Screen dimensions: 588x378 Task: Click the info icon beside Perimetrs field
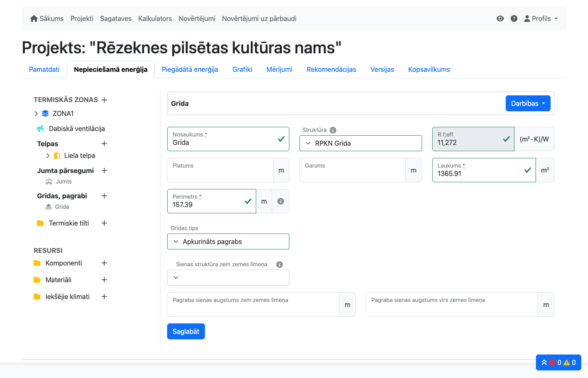coord(281,201)
